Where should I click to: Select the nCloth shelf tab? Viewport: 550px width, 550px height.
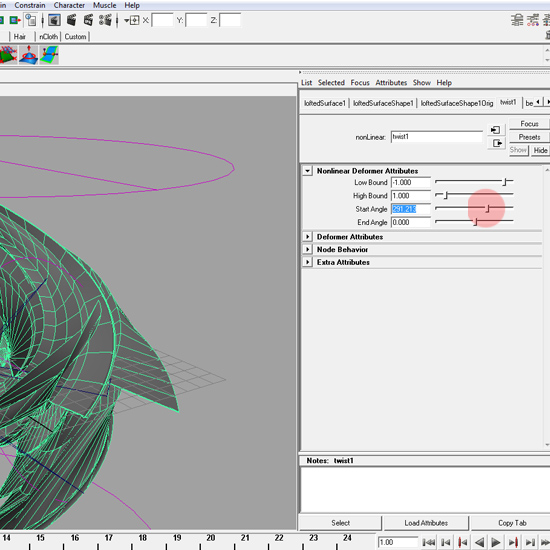[x=48, y=36]
